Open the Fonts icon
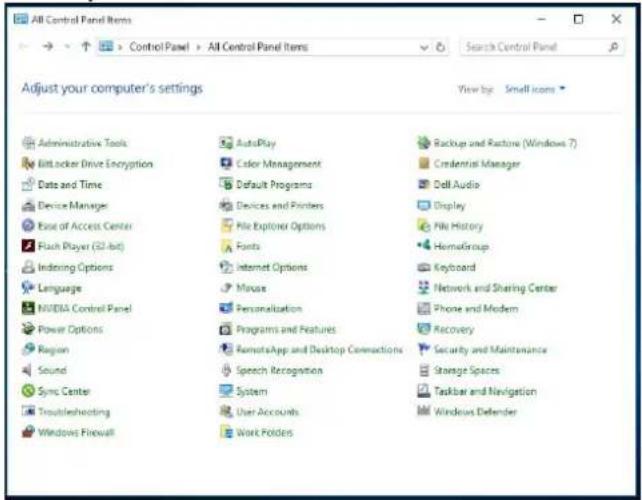Image resolution: width=642 pixels, height=500 pixels. pos(226,246)
